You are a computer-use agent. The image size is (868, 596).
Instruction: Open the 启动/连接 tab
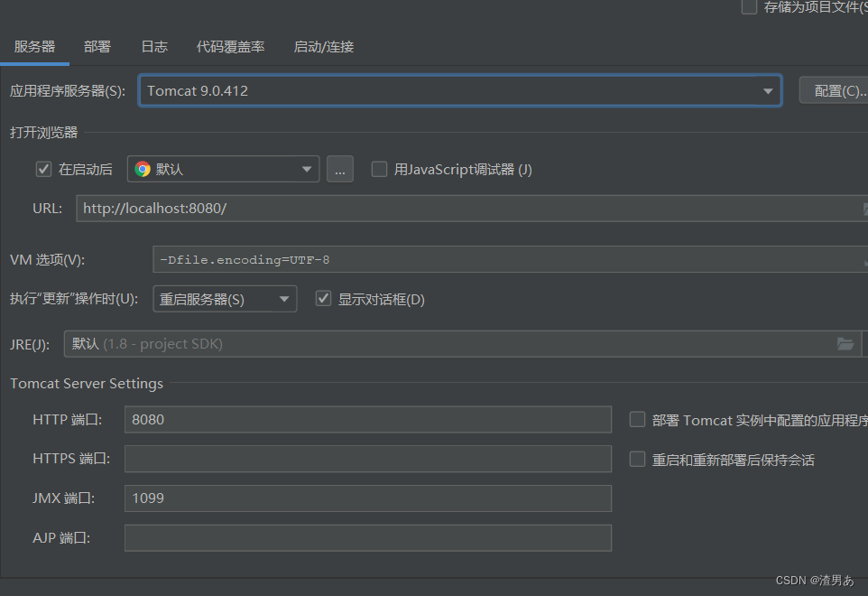pyautogui.click(x=324, y=47)
